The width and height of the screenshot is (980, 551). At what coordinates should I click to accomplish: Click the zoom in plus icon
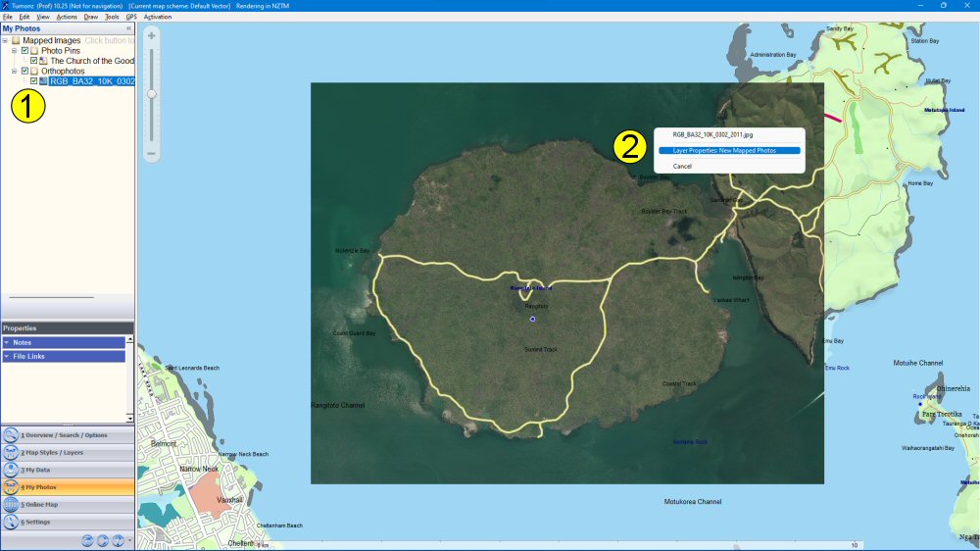click(151, 36)
